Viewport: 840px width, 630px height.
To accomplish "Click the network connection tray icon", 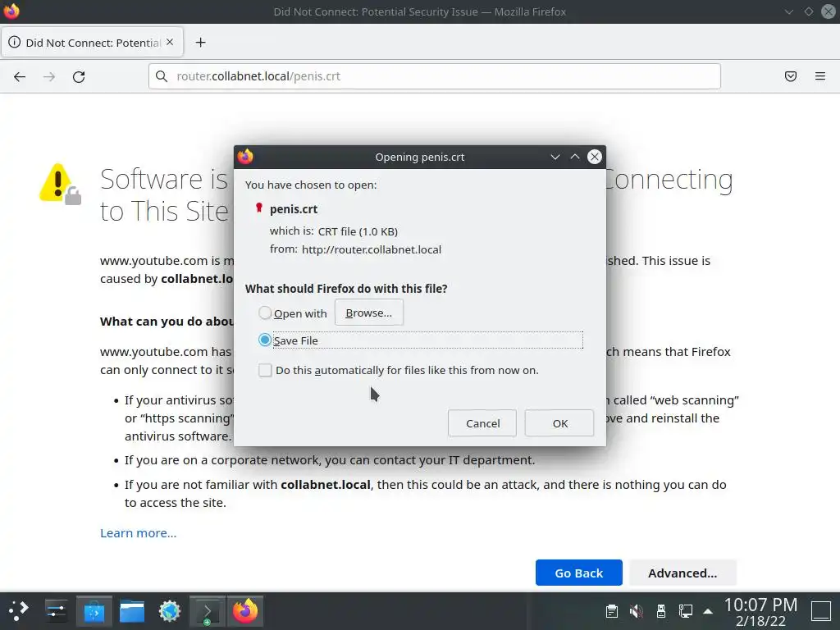I will (685, 610).
